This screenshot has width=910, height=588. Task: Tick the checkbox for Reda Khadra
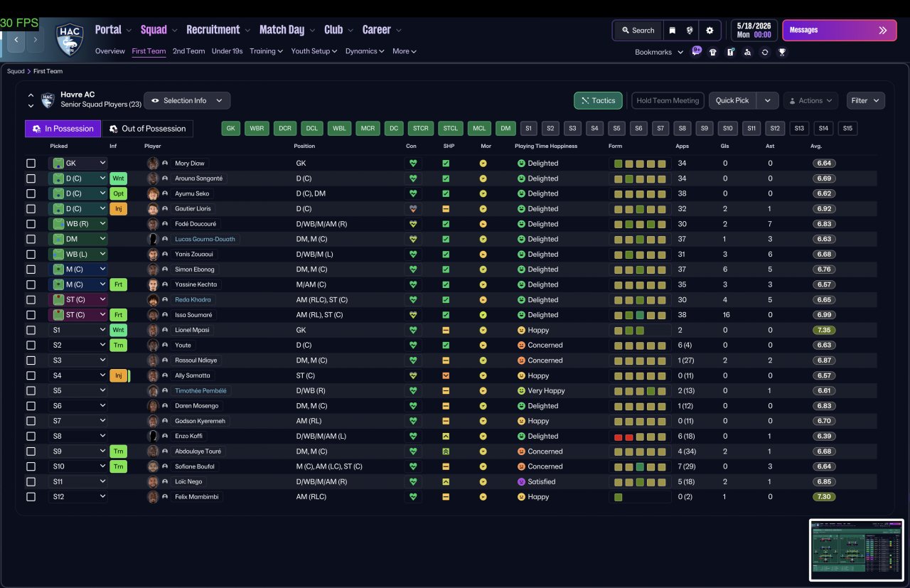(31, 300)
